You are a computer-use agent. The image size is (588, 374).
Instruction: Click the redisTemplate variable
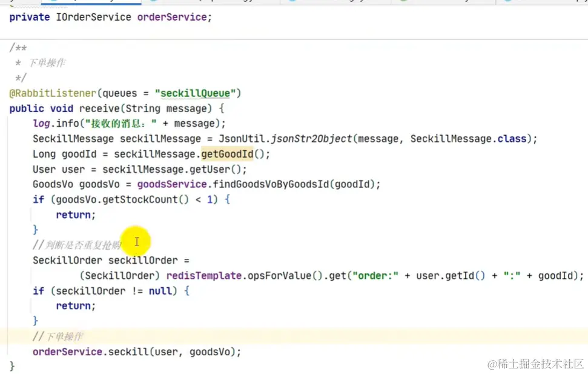coord(204,276)
